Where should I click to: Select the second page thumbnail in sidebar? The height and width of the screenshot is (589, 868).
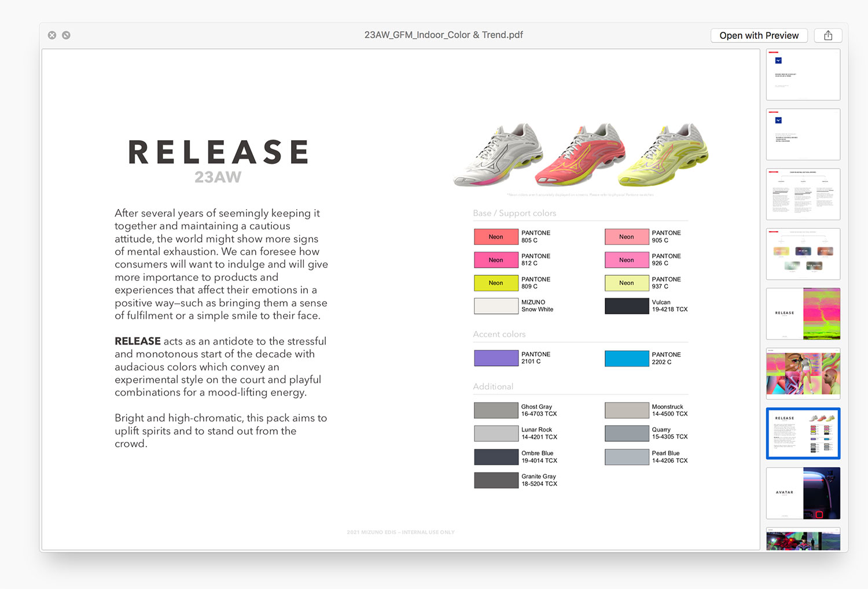803,134
